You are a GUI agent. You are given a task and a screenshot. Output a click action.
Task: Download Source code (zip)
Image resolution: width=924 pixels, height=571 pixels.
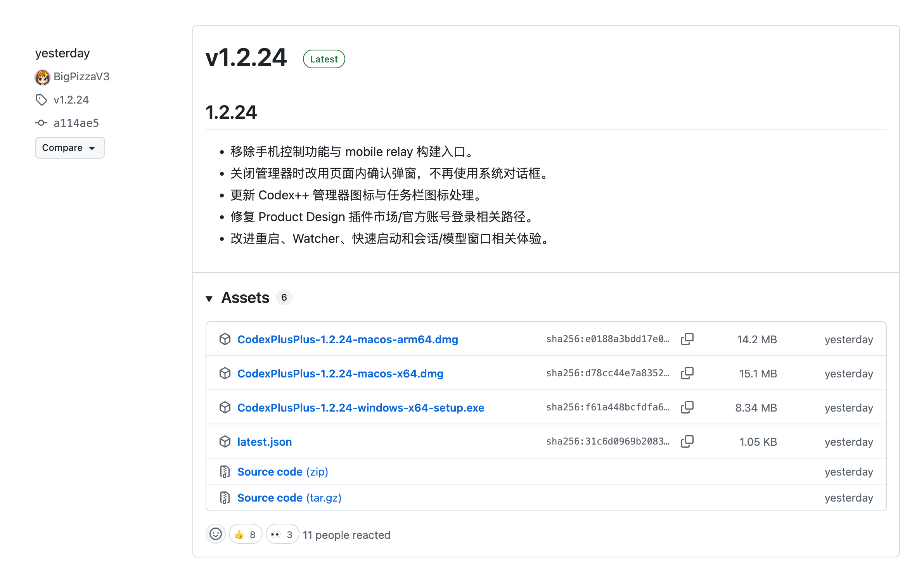coord(283,472)
